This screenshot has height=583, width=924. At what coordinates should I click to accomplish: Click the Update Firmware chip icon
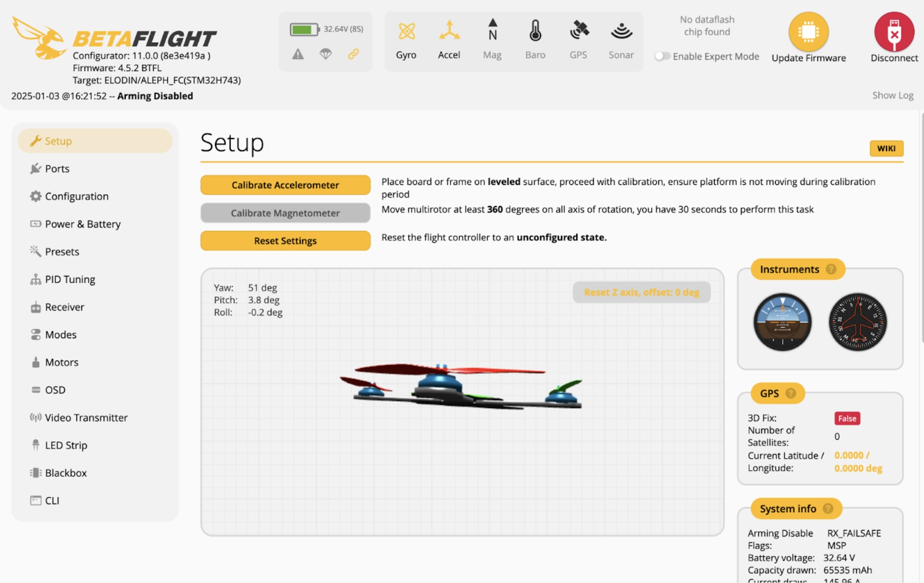click(x=809, y=32)
